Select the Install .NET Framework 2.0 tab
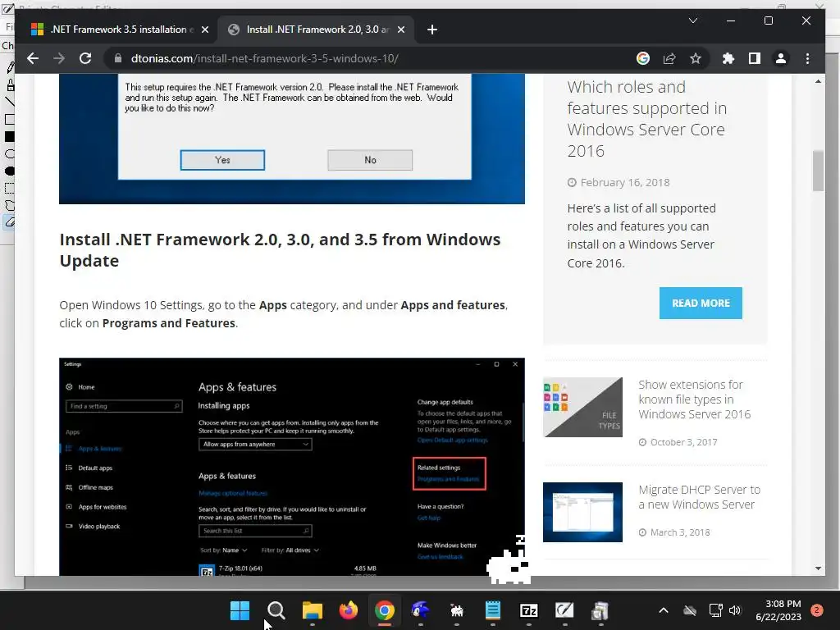Image resolution: width=840 pixels, height=630 pixels. pos(316,30)
